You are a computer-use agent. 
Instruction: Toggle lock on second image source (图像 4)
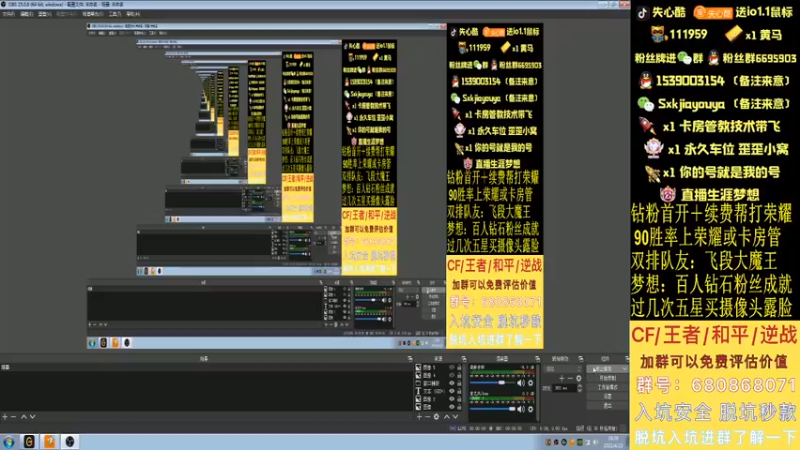pyautogui.click(x=459, y=375)
